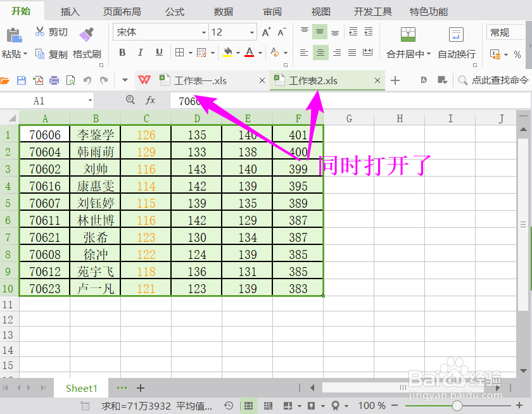
Task: Click the Save icon
Action: (x=21, y=80)
